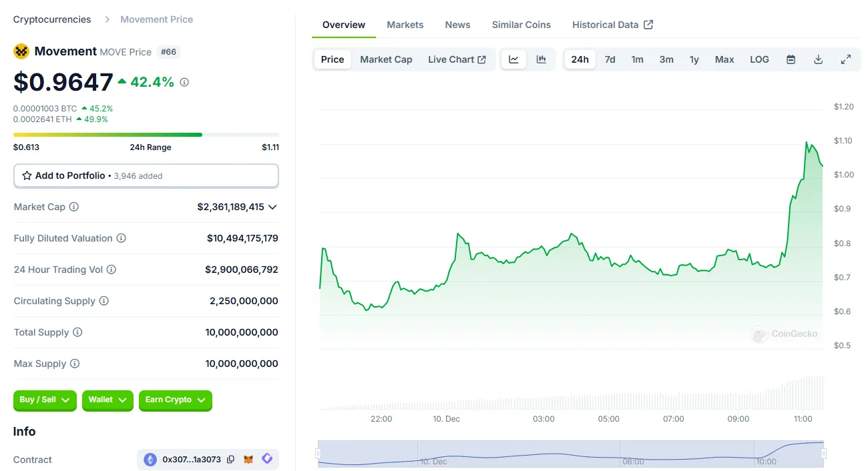Select the 7d time range
The image size is (868, 471).
[x=610, y=59]
